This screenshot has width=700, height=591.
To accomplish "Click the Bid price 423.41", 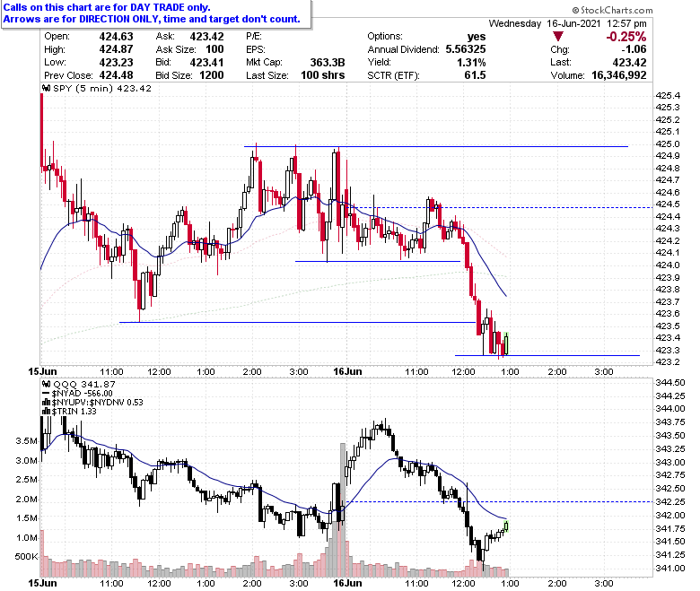I will [206, 63].
